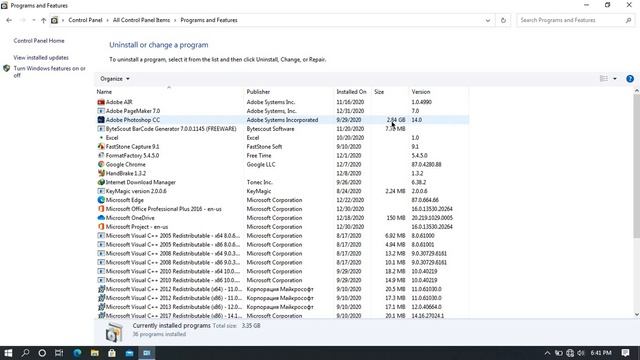This screenshot has height=360, width=640.
Task: Select Visual C++ 2012 Redistributable (x64) row
Action: [282, 289]
